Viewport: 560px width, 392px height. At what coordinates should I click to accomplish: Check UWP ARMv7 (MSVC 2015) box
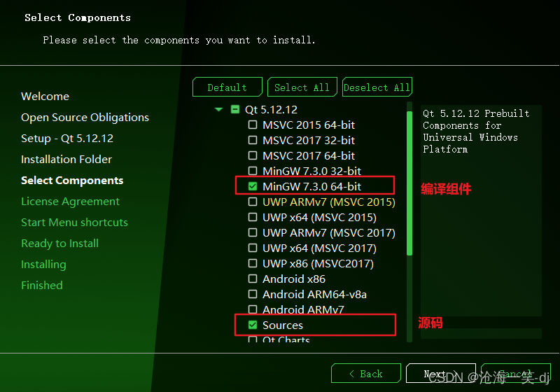coord(253,202)
